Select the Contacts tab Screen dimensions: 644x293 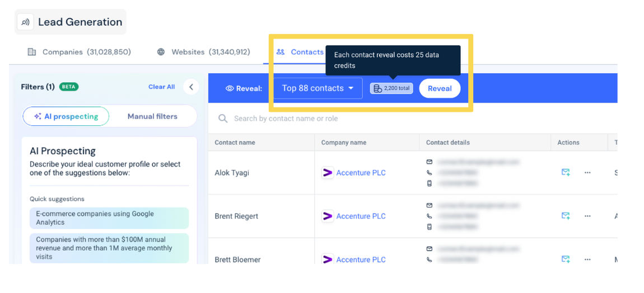pyautogui.click(x=300, y=52)
